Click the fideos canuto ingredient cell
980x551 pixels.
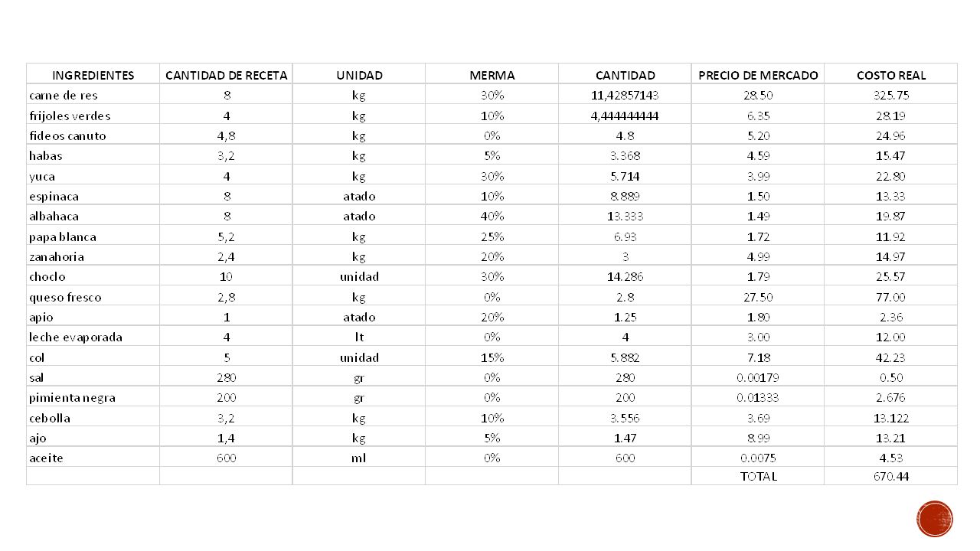(93, 136)
